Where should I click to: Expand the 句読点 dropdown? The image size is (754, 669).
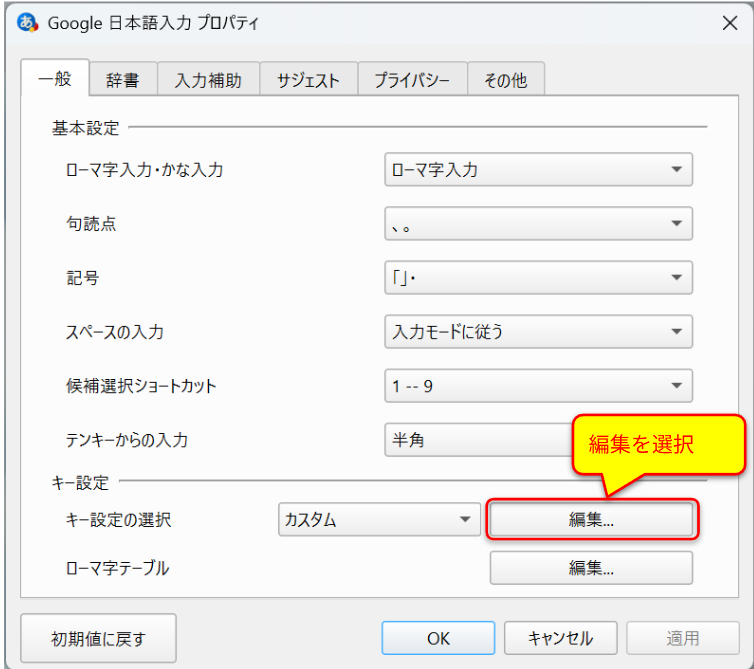(x=538, y=223)
